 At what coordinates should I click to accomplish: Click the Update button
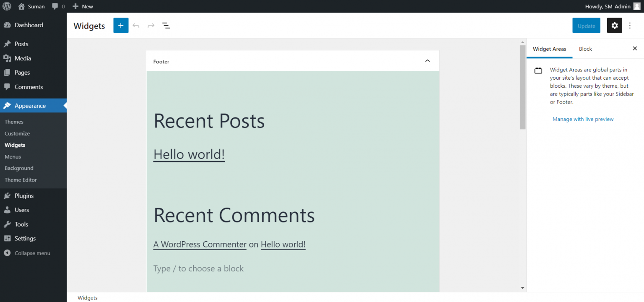pyautogui.click(x=586, y=26)
